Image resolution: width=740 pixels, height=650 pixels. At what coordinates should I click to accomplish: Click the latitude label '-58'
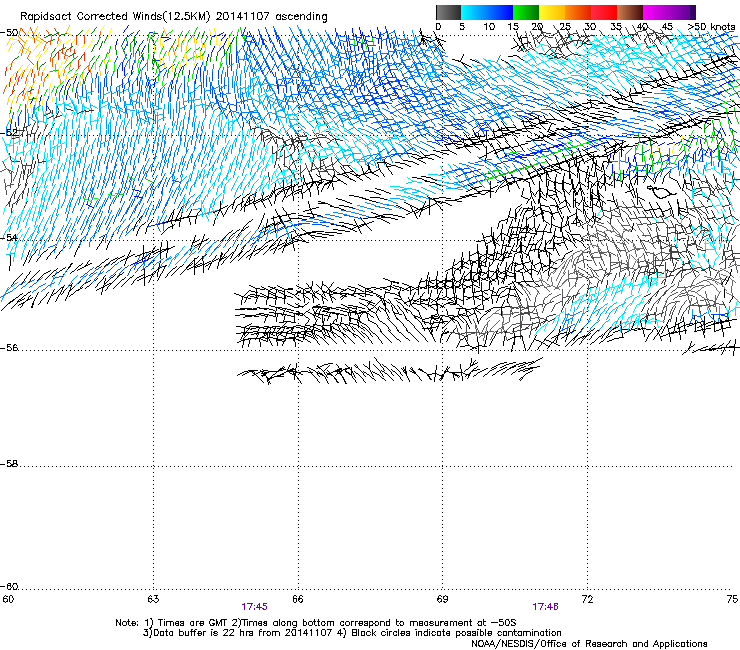click(x=9, y=464)
